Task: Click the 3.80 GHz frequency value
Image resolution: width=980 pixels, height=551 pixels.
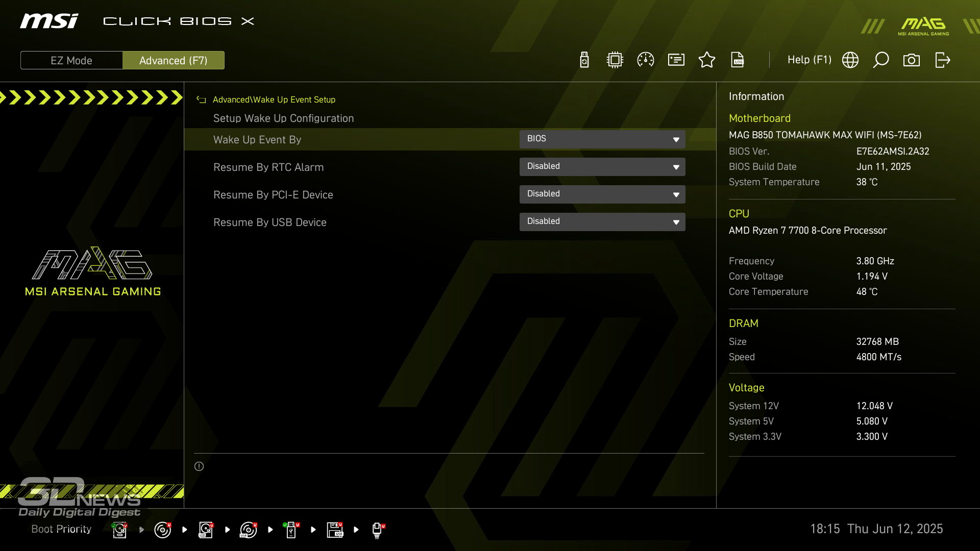Action: pos(875,261)
